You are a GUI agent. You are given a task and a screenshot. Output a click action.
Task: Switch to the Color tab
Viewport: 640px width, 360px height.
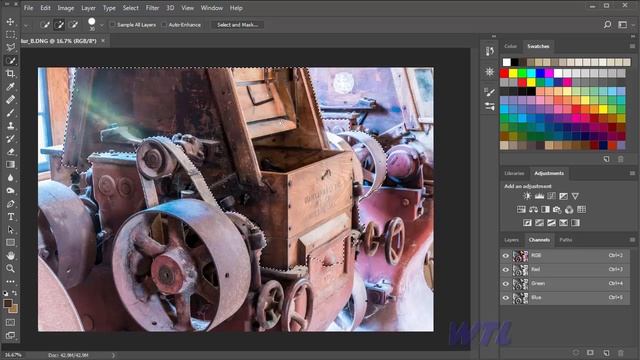[510, 46]
